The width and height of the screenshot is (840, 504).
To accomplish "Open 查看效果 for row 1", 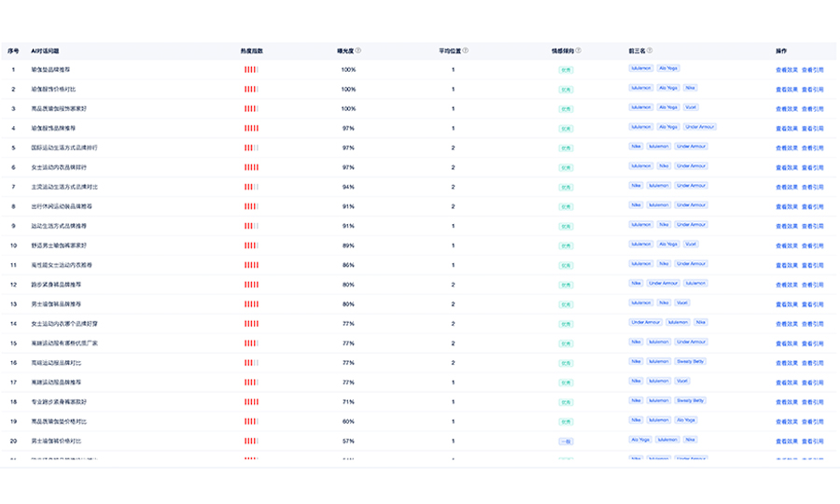I will click(x=786, y=70).
